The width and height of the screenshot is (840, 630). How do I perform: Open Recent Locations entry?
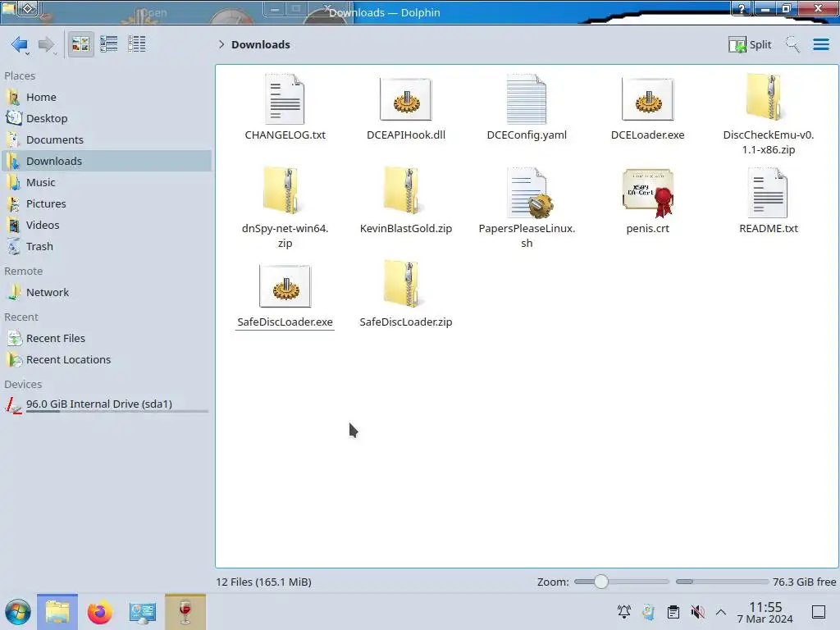pyautogui.click(x=106, y=360)
